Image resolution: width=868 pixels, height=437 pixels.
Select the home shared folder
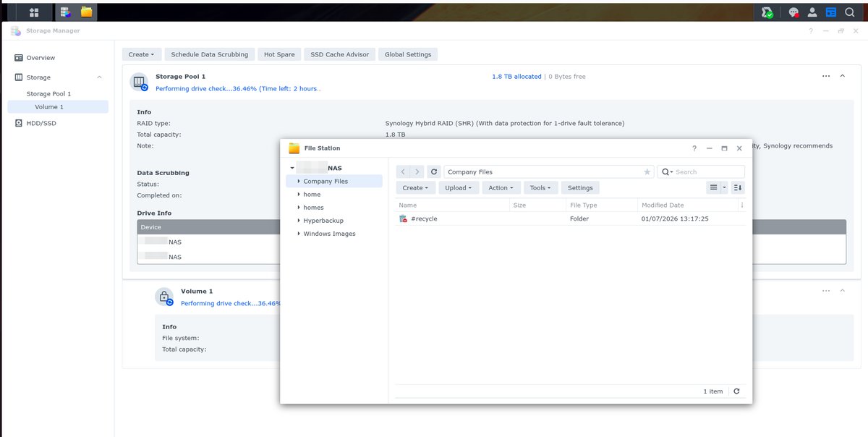(x=312, y=195)
